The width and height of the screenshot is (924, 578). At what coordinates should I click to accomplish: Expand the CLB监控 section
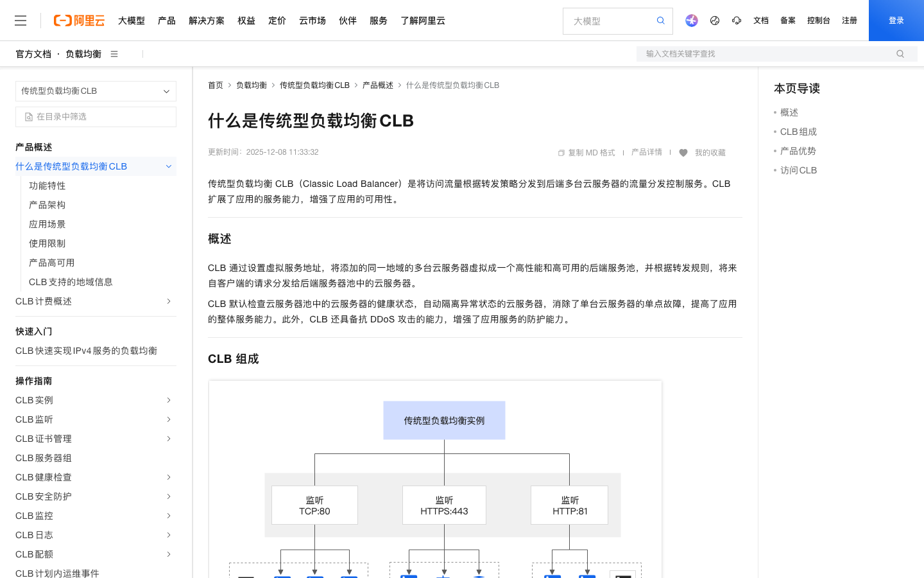(x=169, y=516)
